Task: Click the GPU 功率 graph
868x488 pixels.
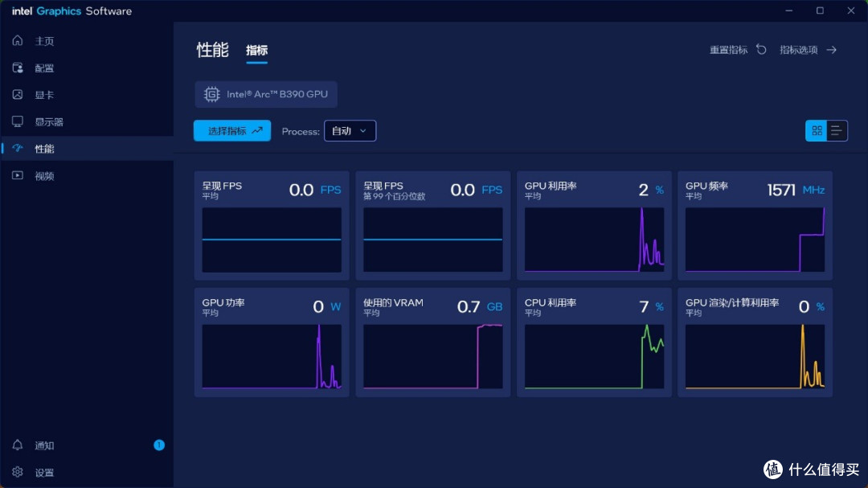Action: click(x=272, y=356)
